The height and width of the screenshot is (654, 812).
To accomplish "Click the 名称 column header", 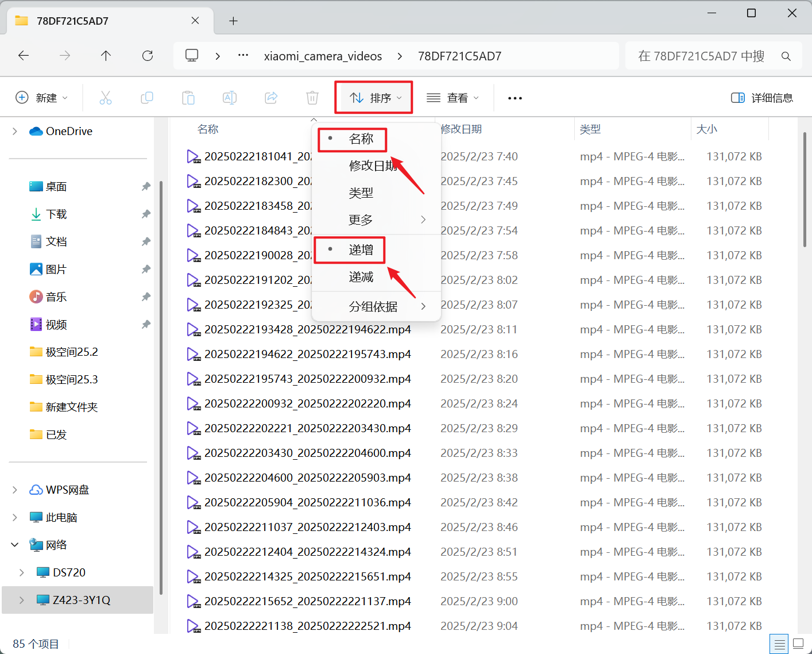I will coord(208,129).
